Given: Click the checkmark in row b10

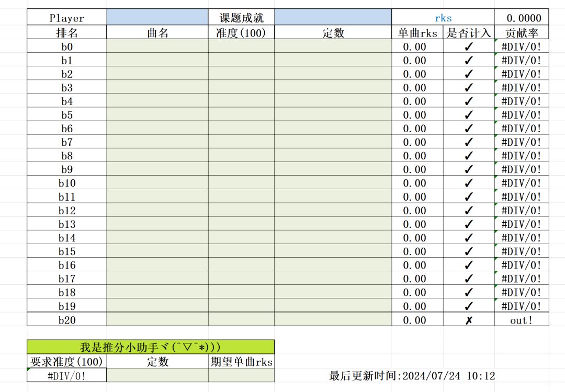Looking at the screenshot, I should 468,183.
